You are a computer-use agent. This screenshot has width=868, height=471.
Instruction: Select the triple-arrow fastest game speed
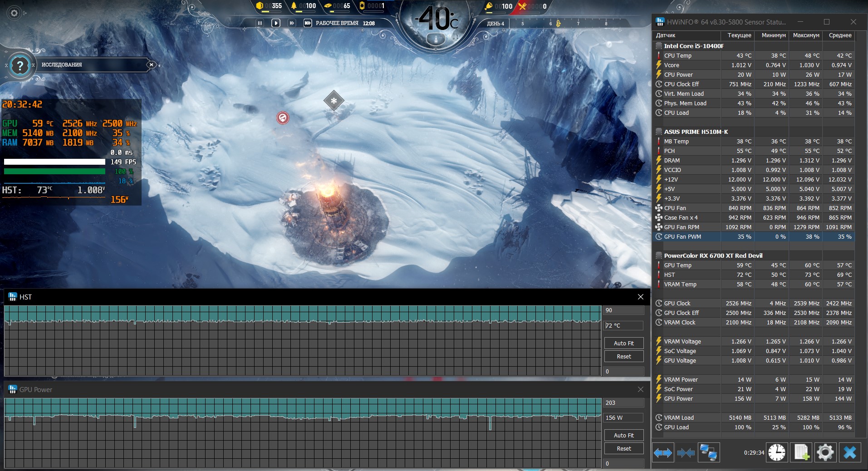pyautogui.click(x=308, y=23)
